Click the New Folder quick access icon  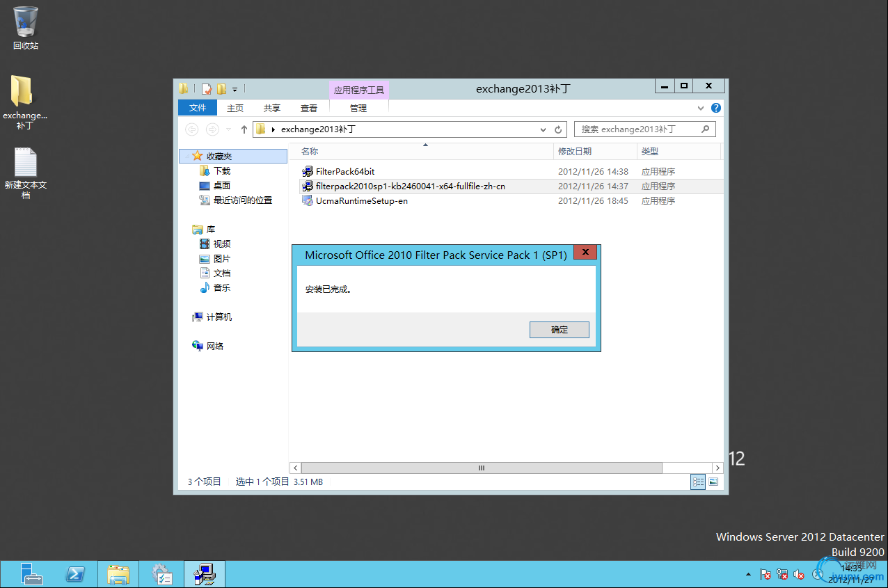pyautogui.click(x=222, y=89)
